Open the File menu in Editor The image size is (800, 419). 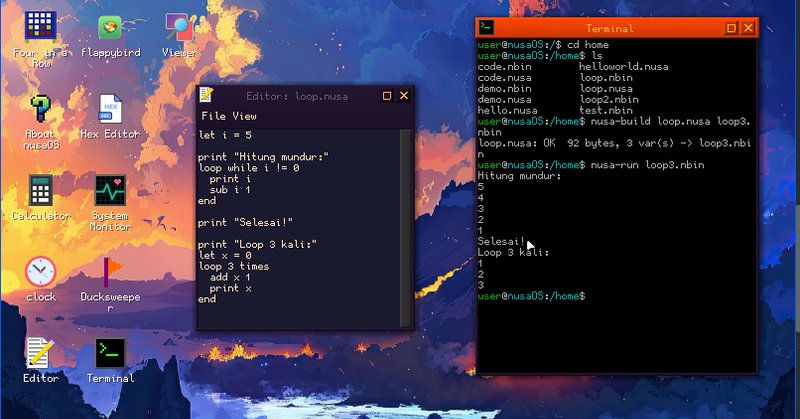[x=213, y=116]
